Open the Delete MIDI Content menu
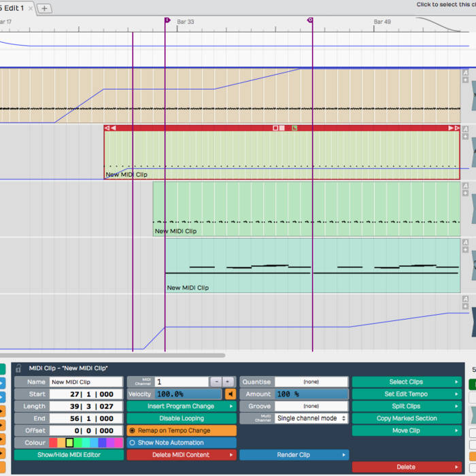Screen dimensions: 476x476 pos(181,455)
